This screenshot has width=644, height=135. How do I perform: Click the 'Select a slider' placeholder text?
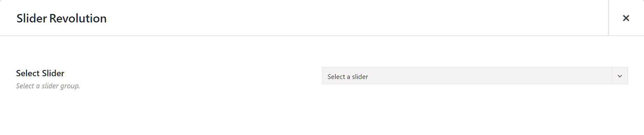click(x=348, y=77)
